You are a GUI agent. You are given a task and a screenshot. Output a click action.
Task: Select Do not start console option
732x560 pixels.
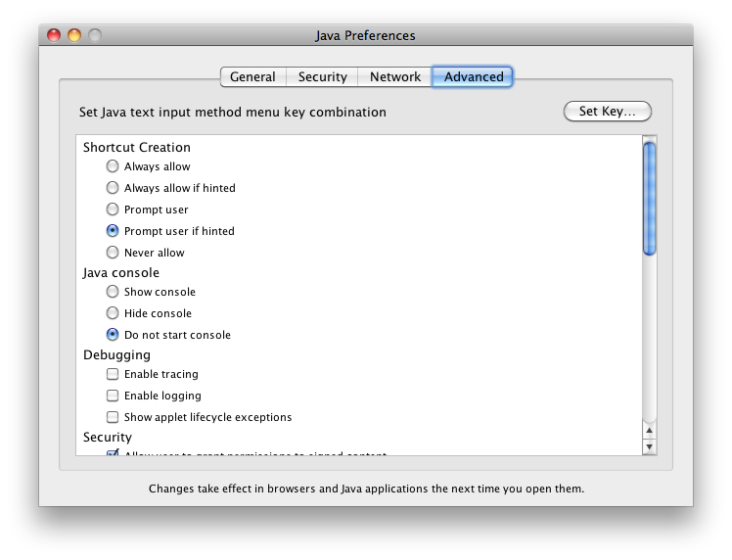113,335
